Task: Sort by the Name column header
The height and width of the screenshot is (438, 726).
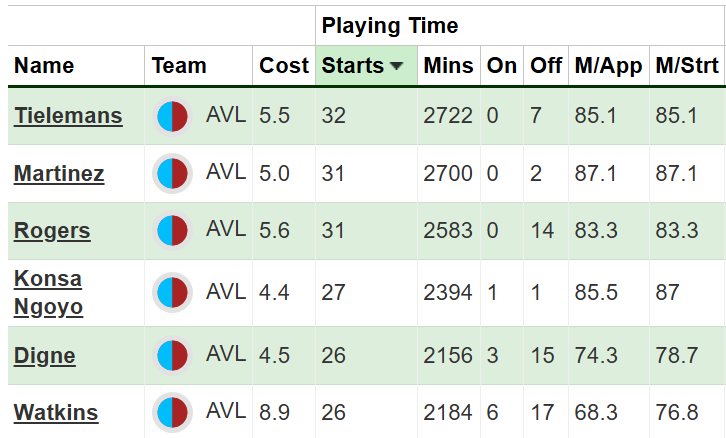Action: tap(44, 65)
